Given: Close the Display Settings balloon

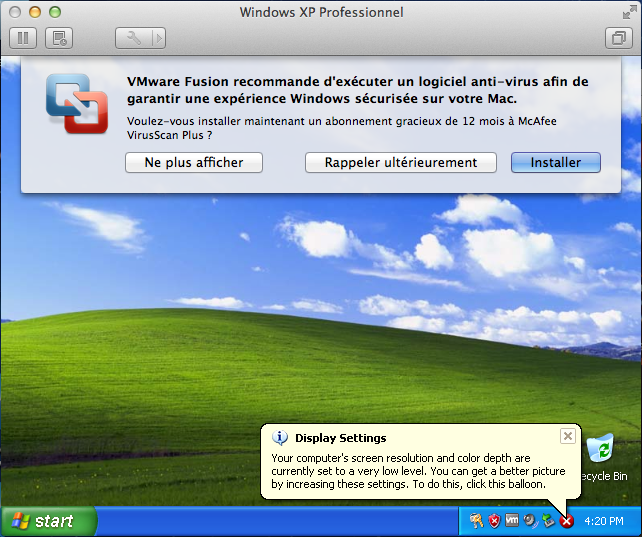Looking at the screenshot, I should (x=567, y=436).
